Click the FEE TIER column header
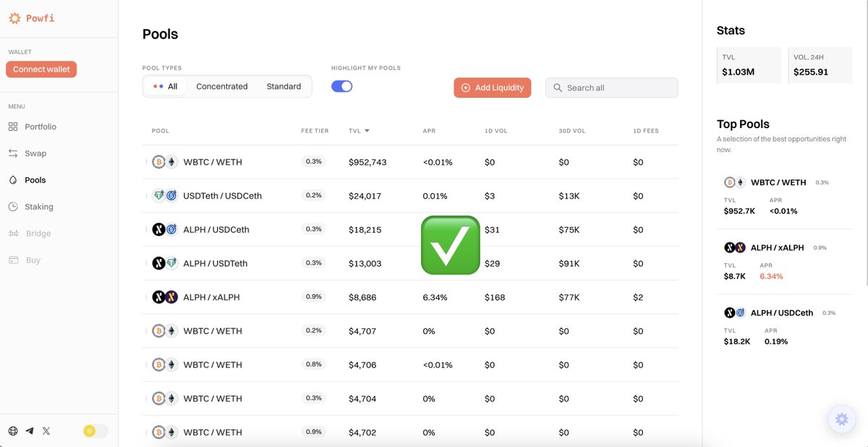Viewport: 868px width, 447px height. 315,131
